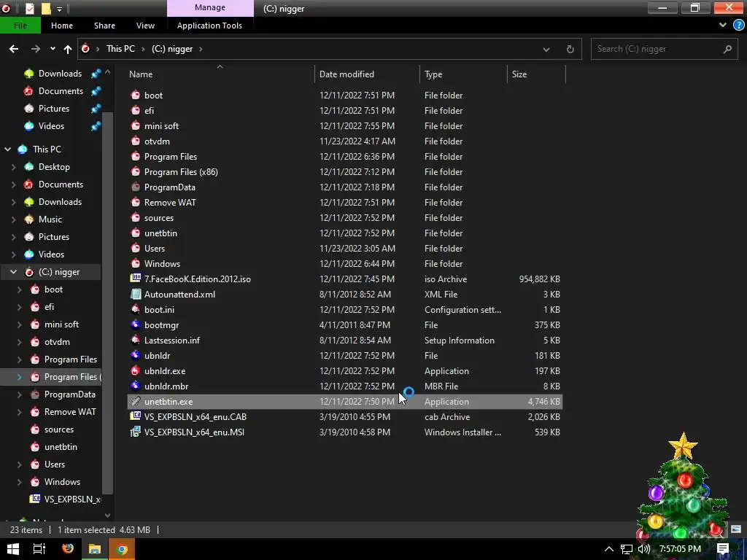Screen dimensions: 747x560
Task: Click the 7.FaceBooK.Edition.2012.iso file icon
Action: (x=136, y=279)
